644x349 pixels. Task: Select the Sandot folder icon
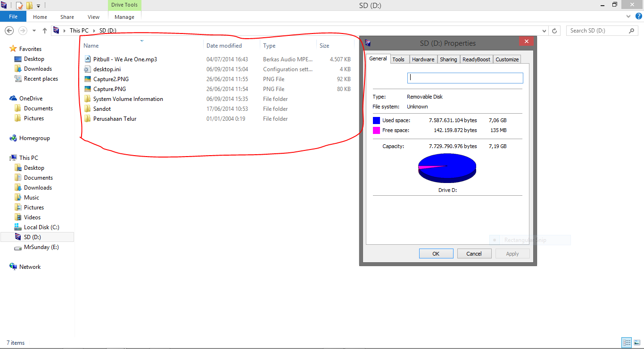coord(87,109)
